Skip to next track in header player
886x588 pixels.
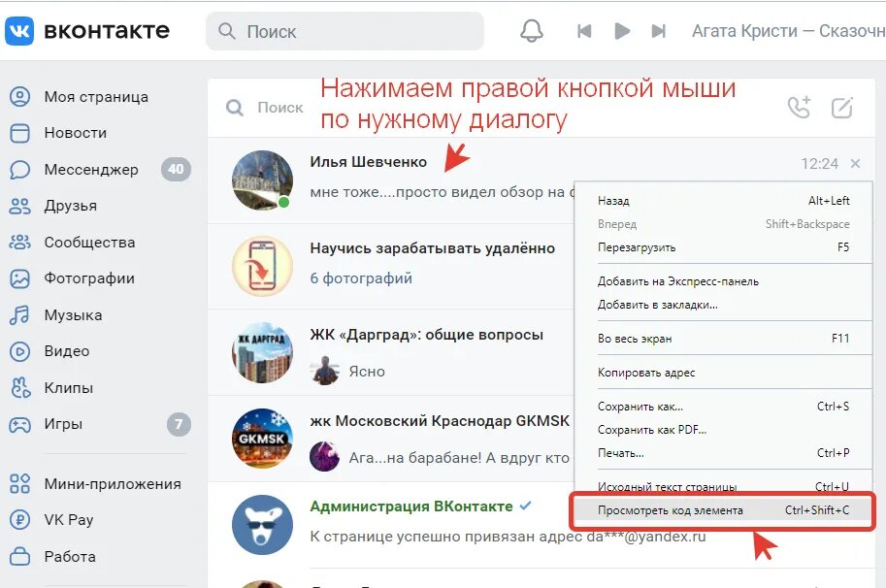pyautogui.click(x=659, y=30)
